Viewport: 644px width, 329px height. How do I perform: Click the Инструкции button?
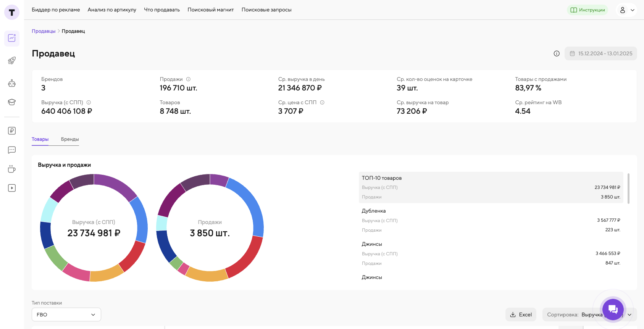[588, 10]
